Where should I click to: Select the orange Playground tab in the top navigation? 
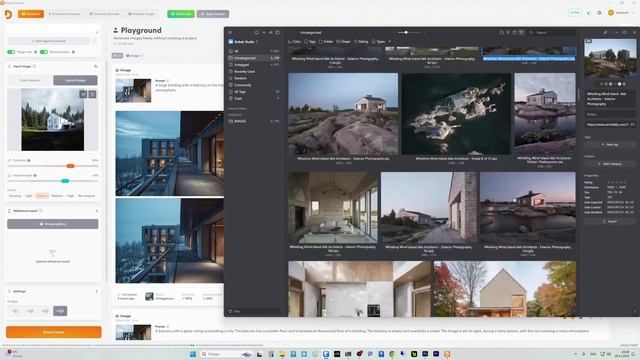click(31, 14)
